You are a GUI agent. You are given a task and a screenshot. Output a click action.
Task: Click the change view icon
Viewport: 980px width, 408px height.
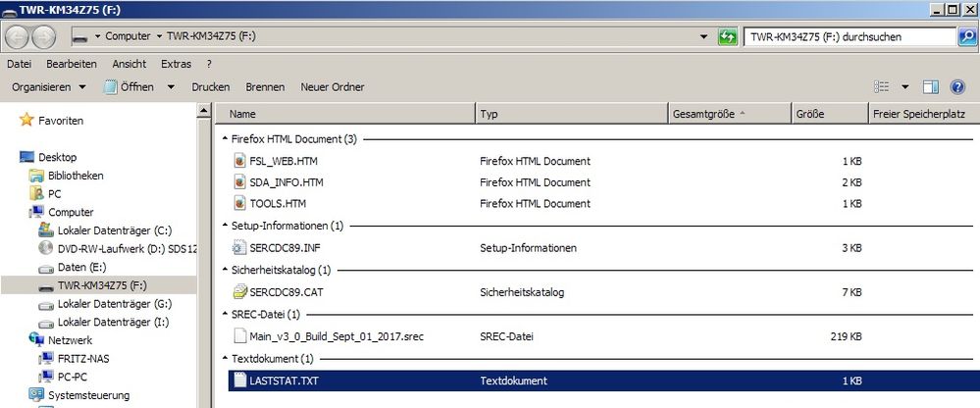[881, 87]
